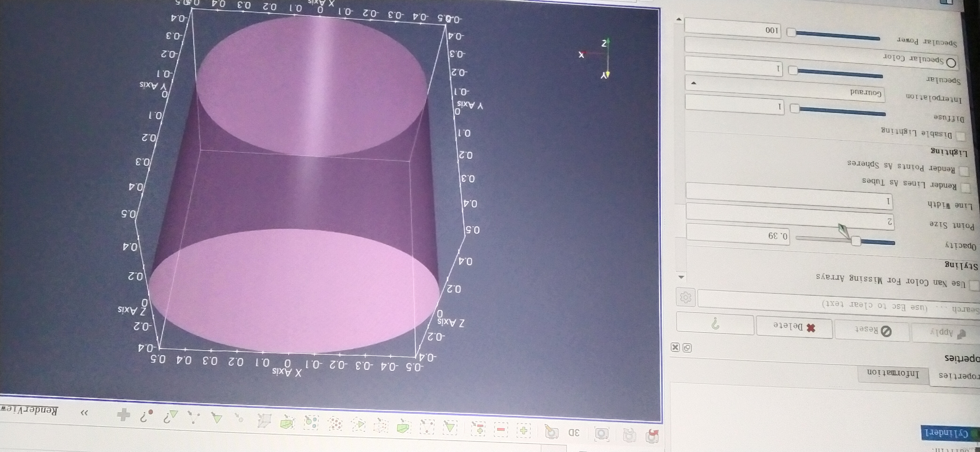
Task: Adjust the Opacity slider handle
Action: point(856,241)
